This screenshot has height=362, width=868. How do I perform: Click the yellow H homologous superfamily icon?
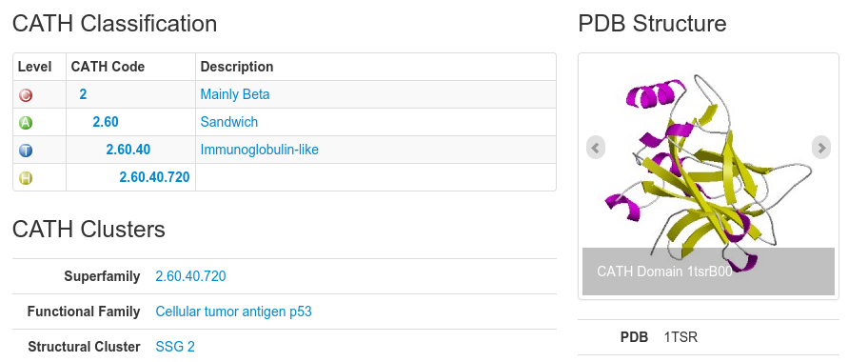point(26,178)
